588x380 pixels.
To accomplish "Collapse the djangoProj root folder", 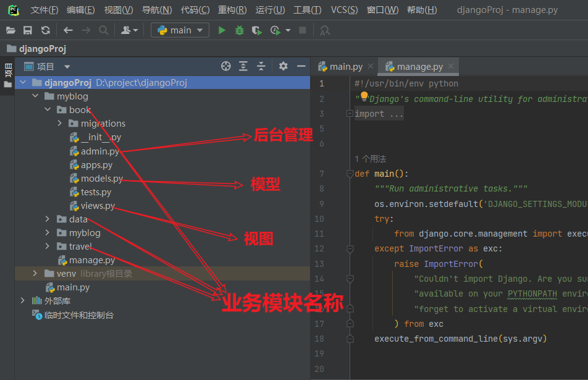I will [23, 82].
